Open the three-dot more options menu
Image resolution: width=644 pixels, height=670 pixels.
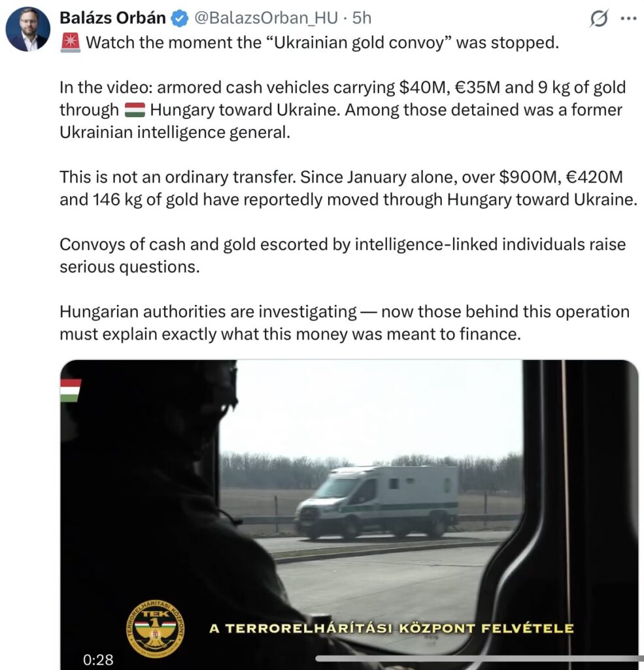click(628, 19)
